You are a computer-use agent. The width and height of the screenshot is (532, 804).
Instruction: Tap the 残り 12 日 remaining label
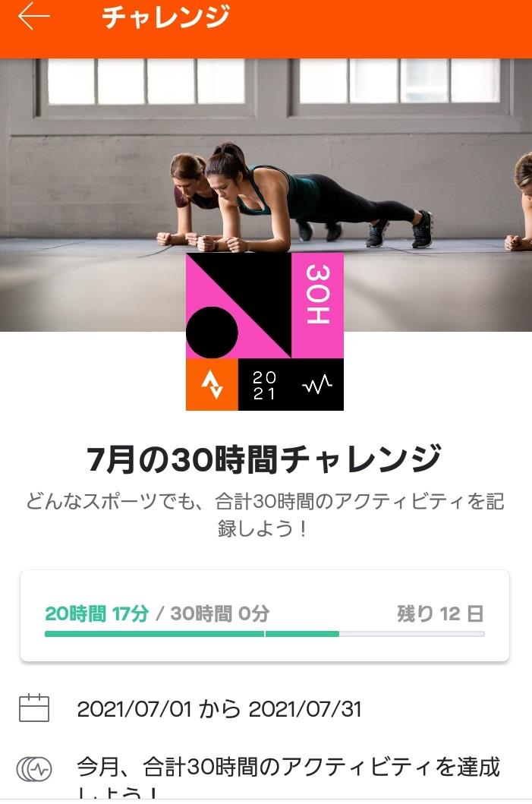point(440,613)
